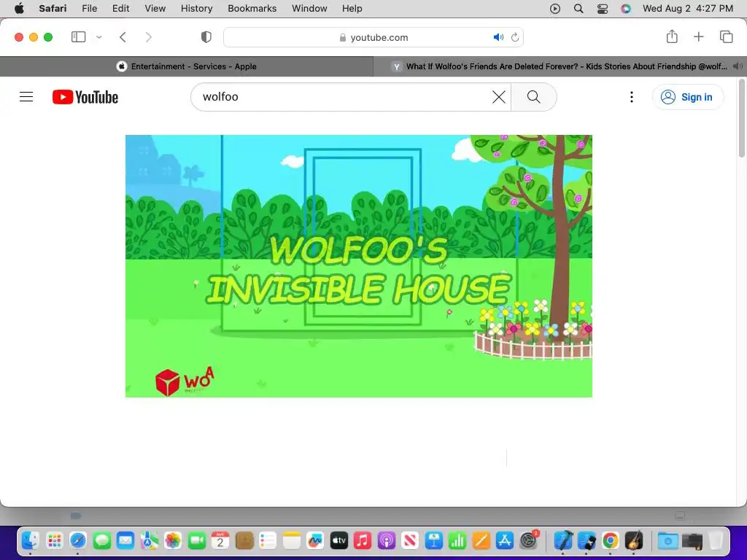Open Photos from the Dock
The height and width of the screenshot is (560, 747).
(x=173, y=540)
